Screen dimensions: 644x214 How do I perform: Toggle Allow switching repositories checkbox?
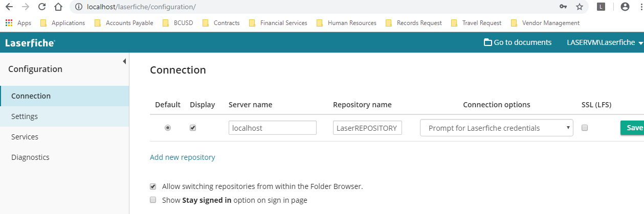(x=153, y=186)
